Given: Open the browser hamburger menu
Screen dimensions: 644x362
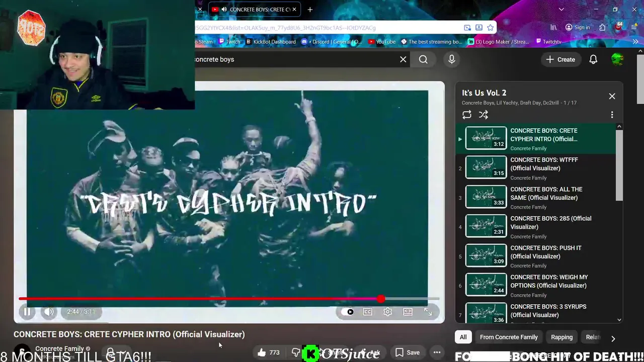Looking at the screenshot, I should [634, 28].
